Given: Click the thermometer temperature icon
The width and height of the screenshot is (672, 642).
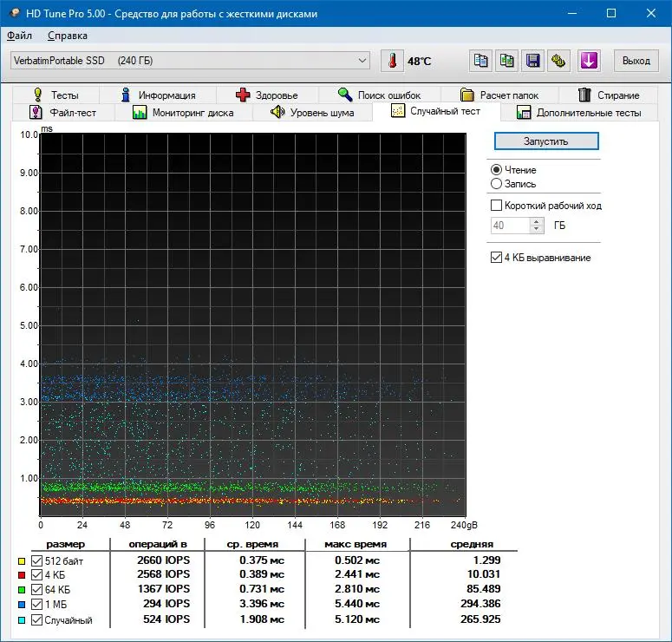Looking at the screenshot, I should click(392, 61).
